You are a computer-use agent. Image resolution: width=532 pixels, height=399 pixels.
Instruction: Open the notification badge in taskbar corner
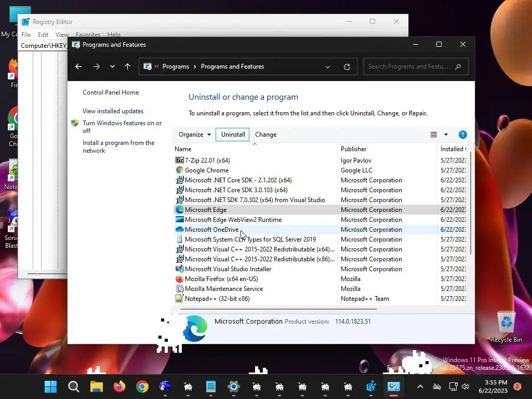517,387
